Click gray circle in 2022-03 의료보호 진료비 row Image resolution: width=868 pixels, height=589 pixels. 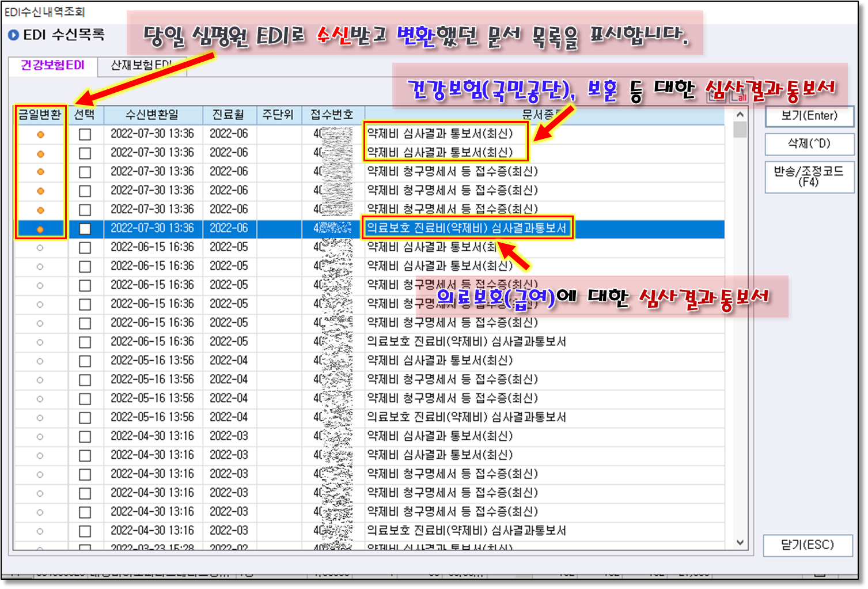click(x=40, y=531)
